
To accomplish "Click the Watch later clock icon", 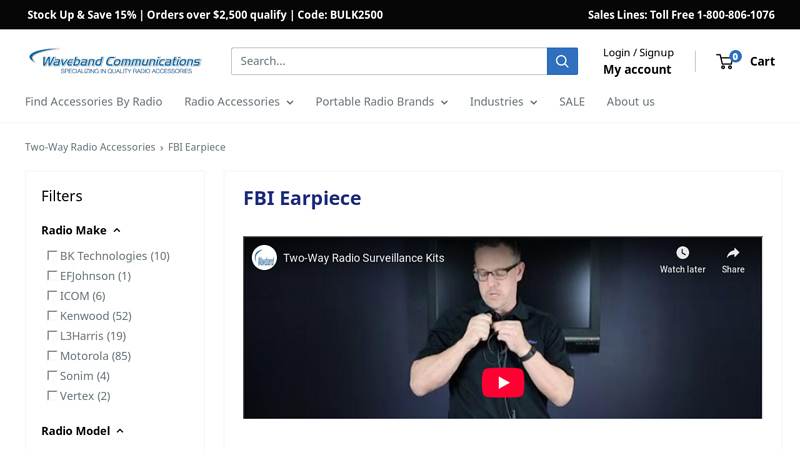I will click(682, 253).
